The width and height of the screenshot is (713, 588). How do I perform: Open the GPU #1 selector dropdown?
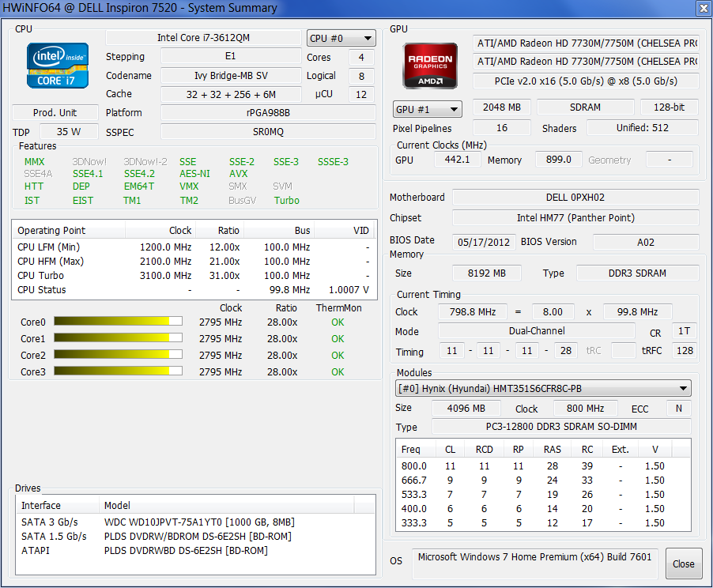[x=427, y=109]
